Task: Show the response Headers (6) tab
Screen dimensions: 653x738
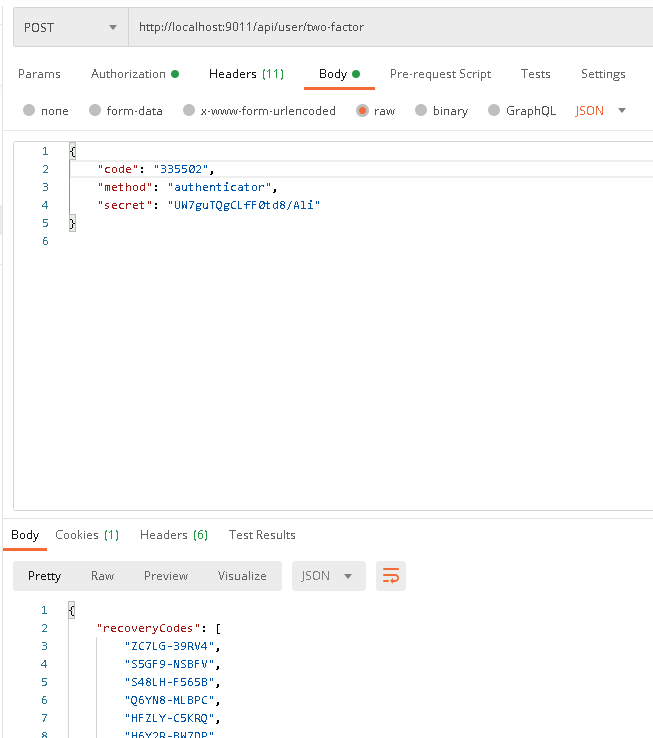Action: click(173, 535)
